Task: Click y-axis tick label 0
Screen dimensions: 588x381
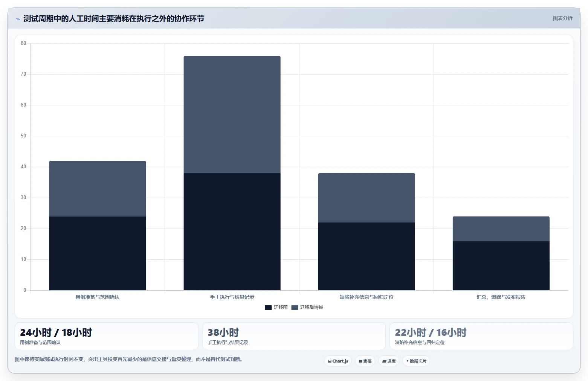Action: [x=25, y=290]
